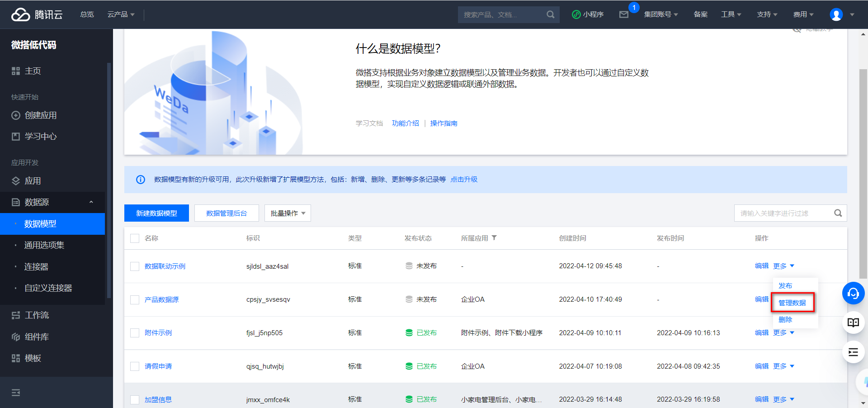This screenshot has height=408, width=868.
Task: Click the top 总览 link
Action: click(87, 14)
